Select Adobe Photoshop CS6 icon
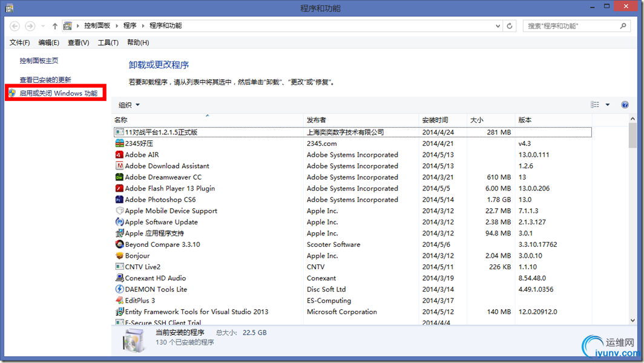Image resolution: width=644 pixels, height=363 pixels. [119, 200]
